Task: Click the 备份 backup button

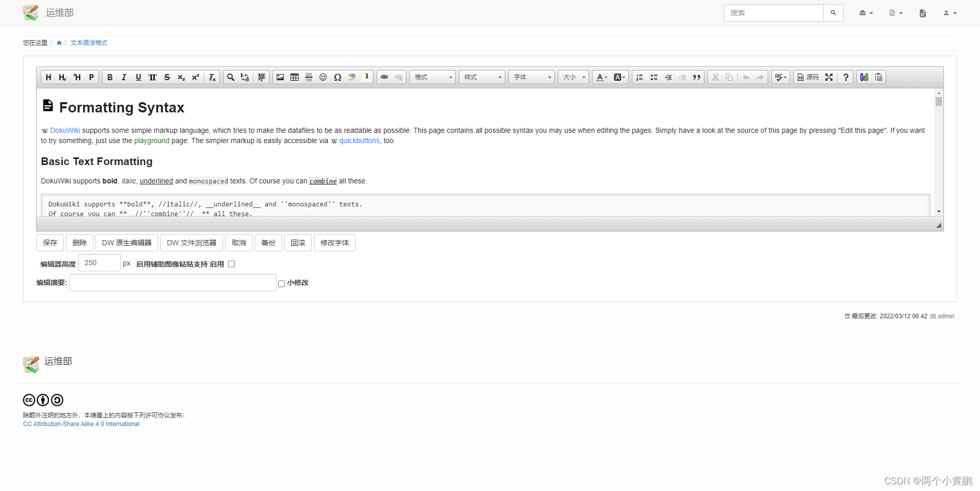Action: (x=268, y=243)
